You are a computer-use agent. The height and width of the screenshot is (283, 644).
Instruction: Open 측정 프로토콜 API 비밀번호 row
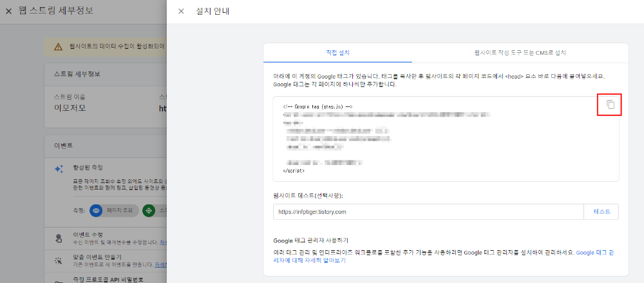(x=108, y=280)
